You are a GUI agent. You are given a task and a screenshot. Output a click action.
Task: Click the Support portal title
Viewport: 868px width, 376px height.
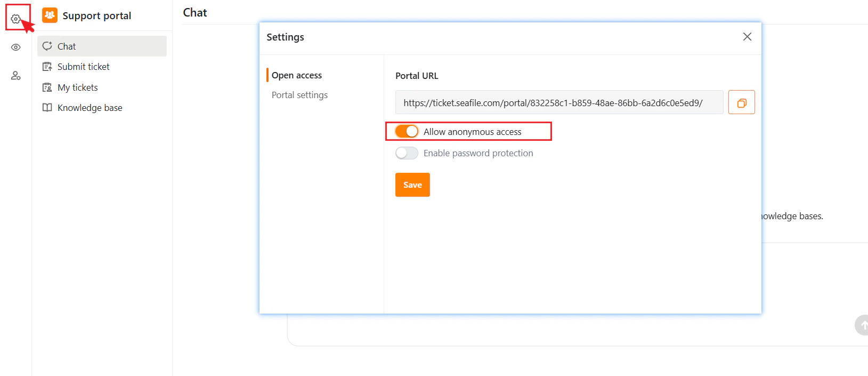97,15
